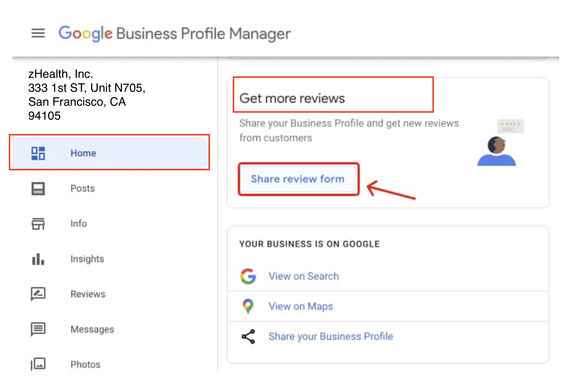Image resolution: width=580 pixels, height=392 pixels.
Task: Click YOUR BUSINESS IS ON GOOGLE heading
Action: (x=309, y=244)
